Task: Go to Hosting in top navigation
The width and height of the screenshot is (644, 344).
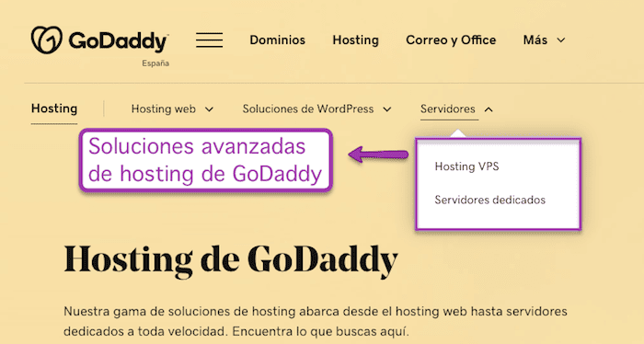Action: (356, 40)
